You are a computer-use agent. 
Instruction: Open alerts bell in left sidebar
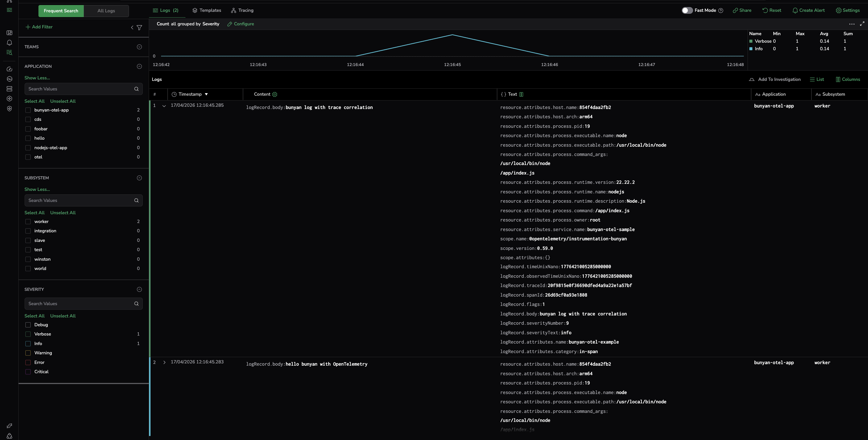(x=10, y=42)
